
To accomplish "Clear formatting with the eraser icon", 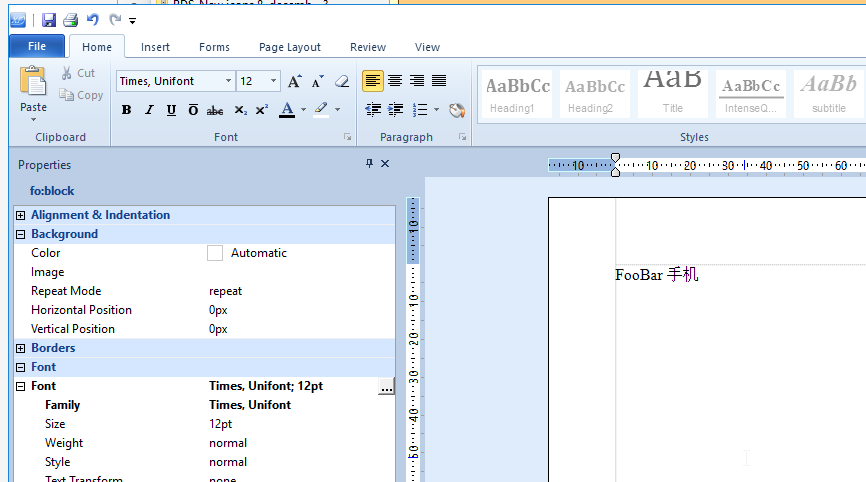I will tap(342, 81).
